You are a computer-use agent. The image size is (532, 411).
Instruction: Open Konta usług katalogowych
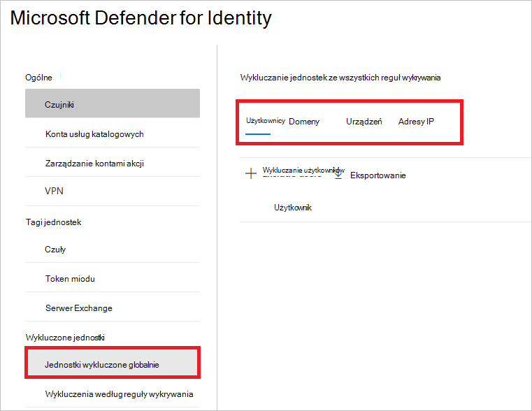coord(113,134)
